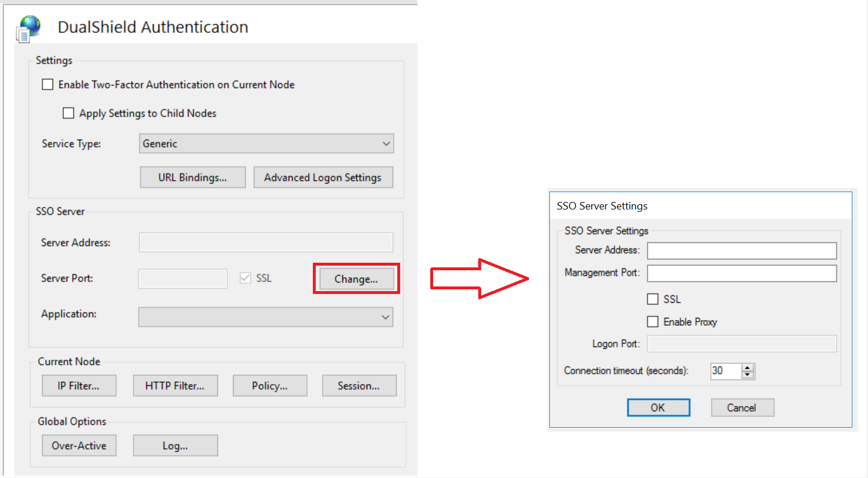Open the Service Type dropdown
This screenshot has height=478, width=868.
coord(266,144)
